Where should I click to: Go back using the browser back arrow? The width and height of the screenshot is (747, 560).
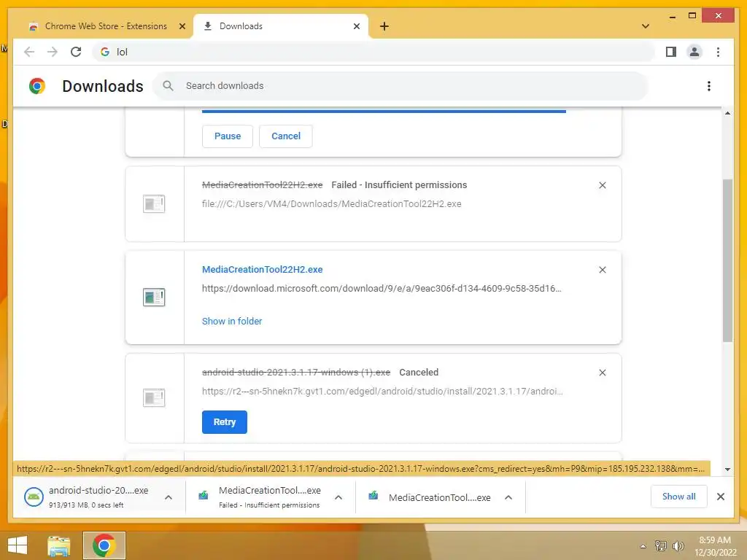(x=29, y=52)
